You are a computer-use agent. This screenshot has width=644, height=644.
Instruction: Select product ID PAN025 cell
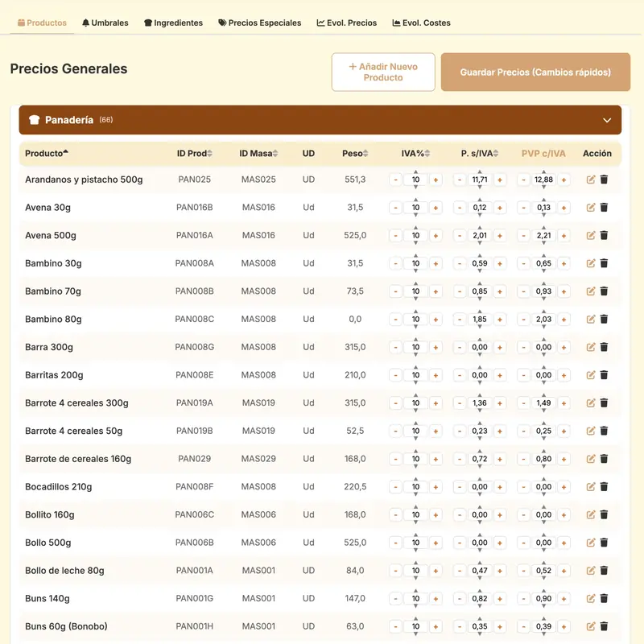point(194,180)
